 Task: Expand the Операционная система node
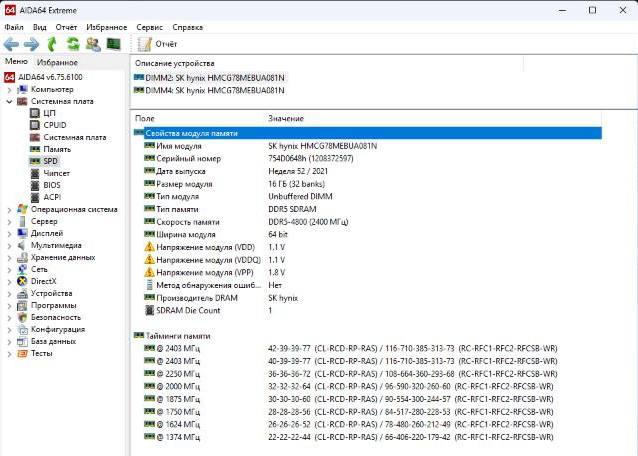point(9,209)
